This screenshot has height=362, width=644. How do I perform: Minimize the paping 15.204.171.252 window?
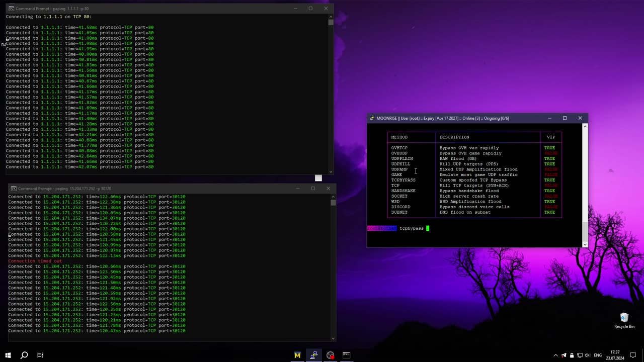click(x=297, y=189)
